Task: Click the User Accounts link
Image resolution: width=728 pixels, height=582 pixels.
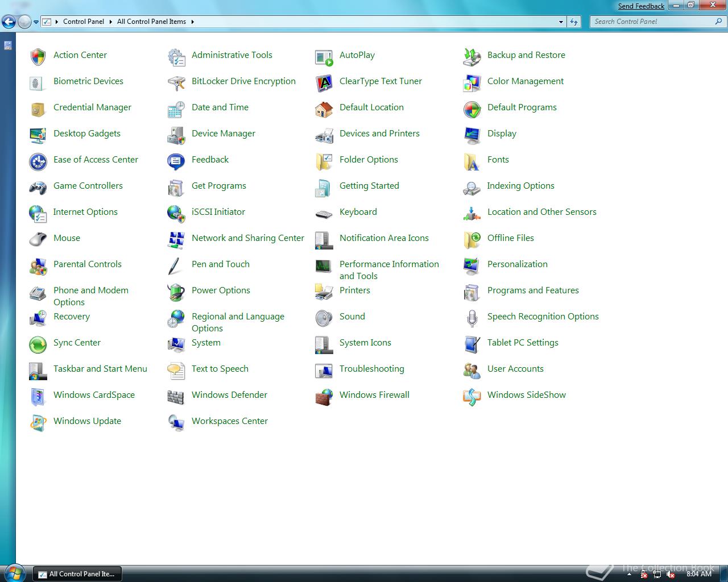Action: tap(515, 369)
